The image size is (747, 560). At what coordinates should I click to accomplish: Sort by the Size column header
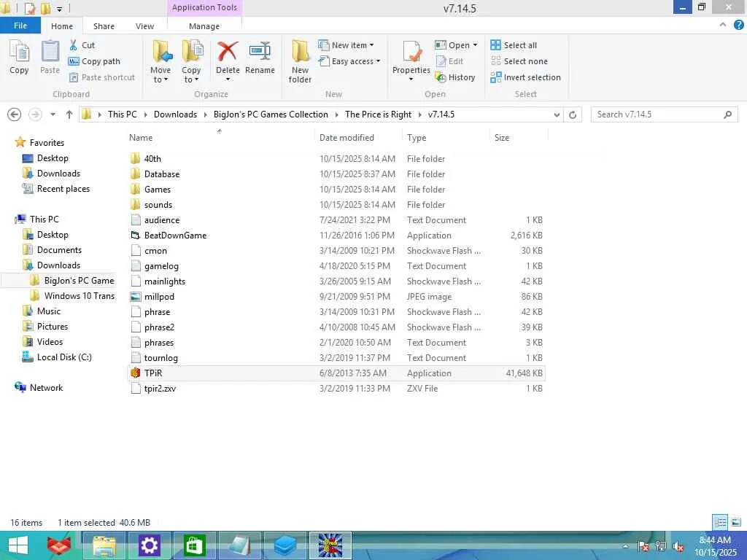click(502, 138)
